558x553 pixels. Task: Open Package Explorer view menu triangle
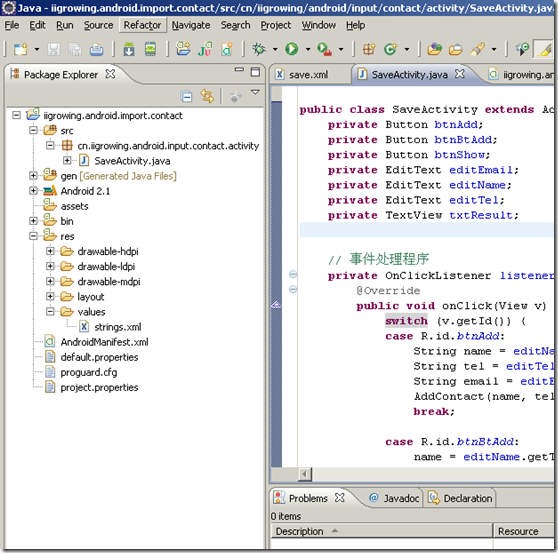(x=255, y=93)
